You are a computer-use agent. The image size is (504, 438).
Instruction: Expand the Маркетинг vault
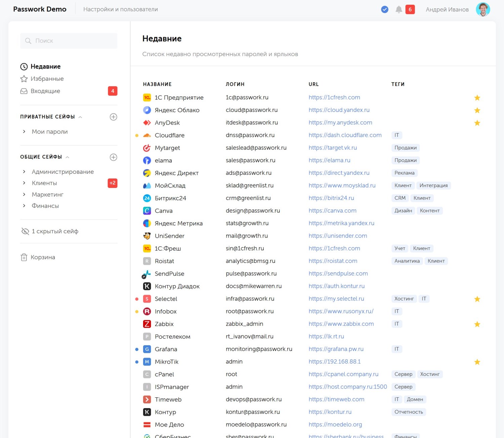(x=24, y=194)
